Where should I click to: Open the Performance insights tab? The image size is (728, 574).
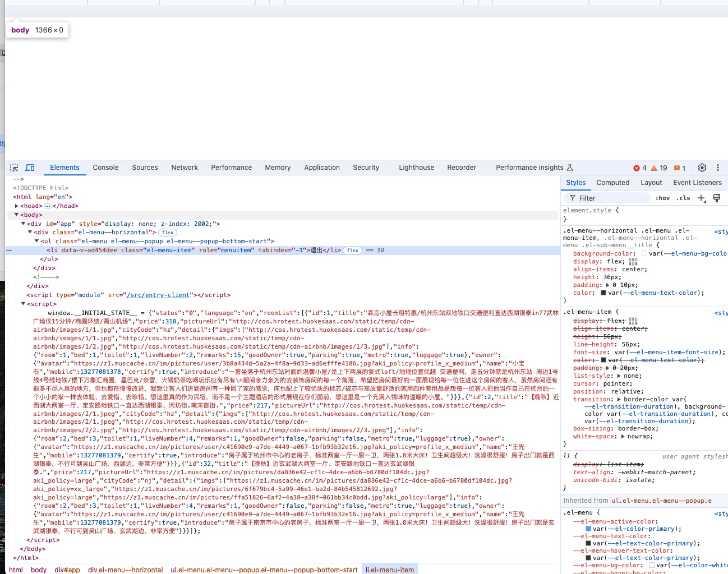(535, 168)
